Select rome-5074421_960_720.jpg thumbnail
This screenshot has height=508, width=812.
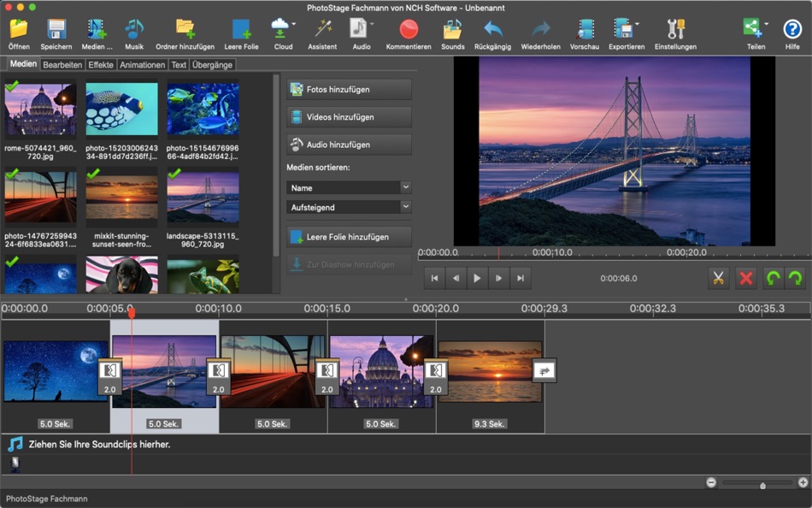pyautogui.click(x=40, y=109)
